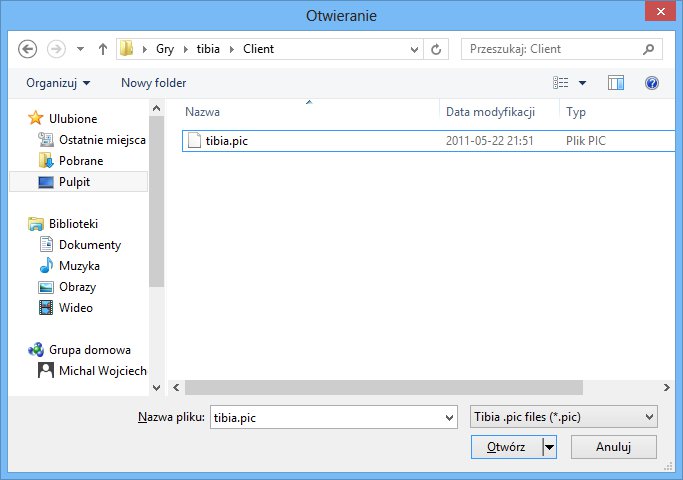Image resolution: width=683 pixels, height=480 pixels.
Task: Click the tibia.pic file icon
Action: point(194,141)
